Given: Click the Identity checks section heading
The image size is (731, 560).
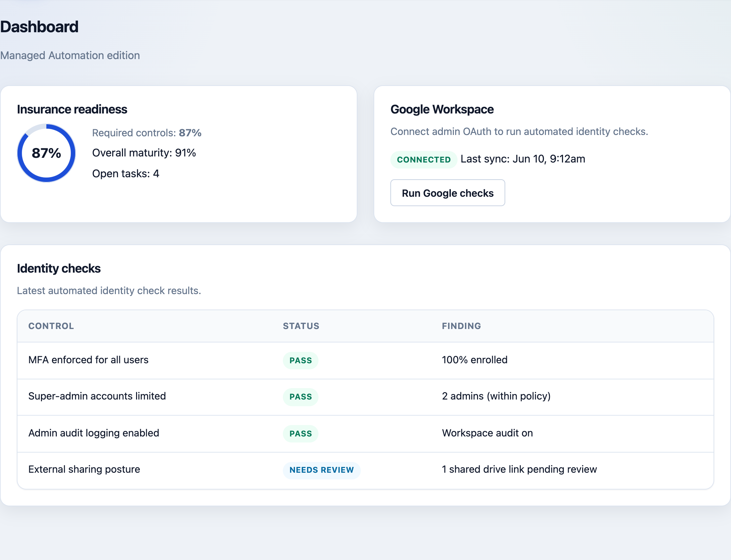Looking at the screenshot, I should (59, 269).
